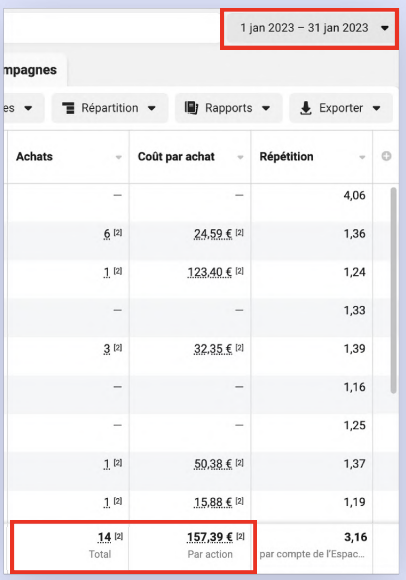
Task: Click the [2] footnote next to 157,39 €
Action: 240,536
